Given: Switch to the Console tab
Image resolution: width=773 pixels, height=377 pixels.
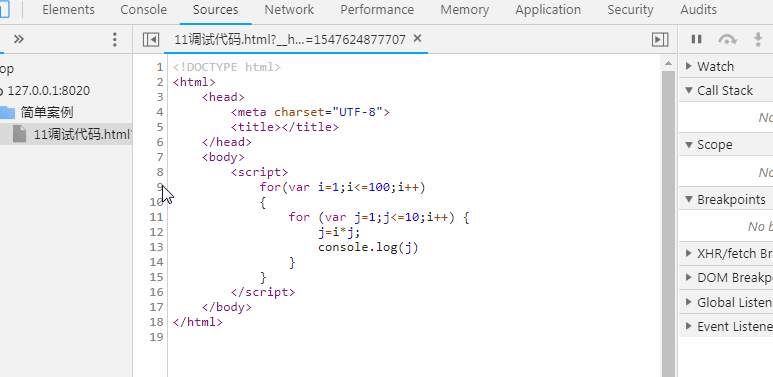Looking at the screenshot, I should point(143,10).
